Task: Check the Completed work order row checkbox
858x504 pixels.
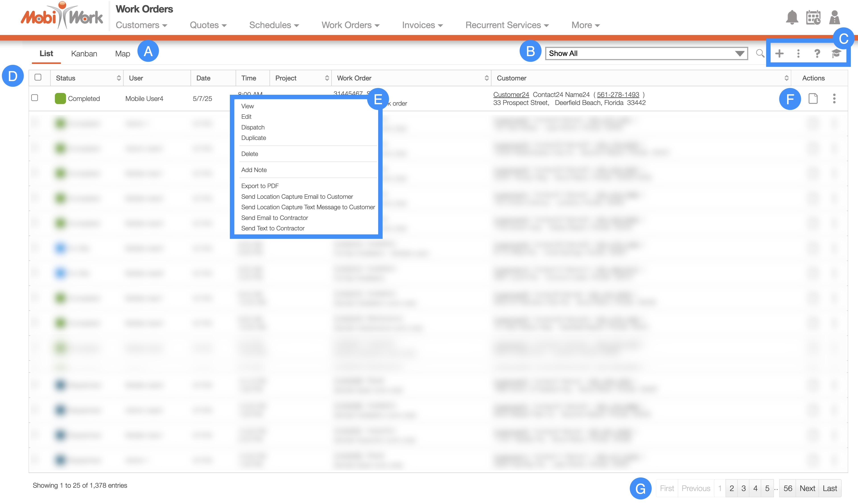Action: coord(35,98)
